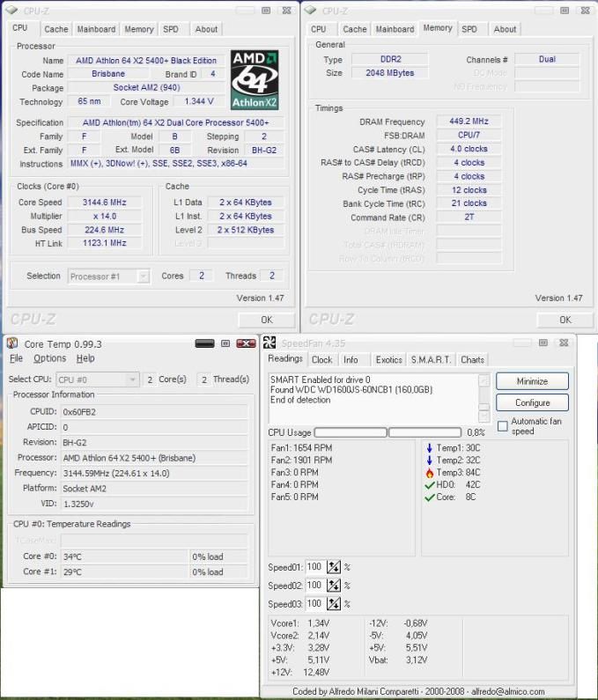Switch to SpeedFan Charts tab

pyautogui.click(x=473, y=359)
